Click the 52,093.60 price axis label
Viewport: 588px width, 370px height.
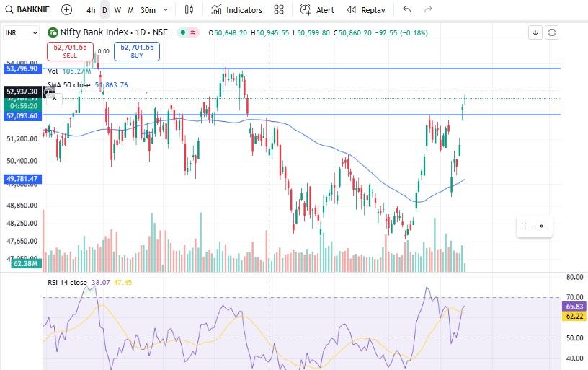[22, 116]
